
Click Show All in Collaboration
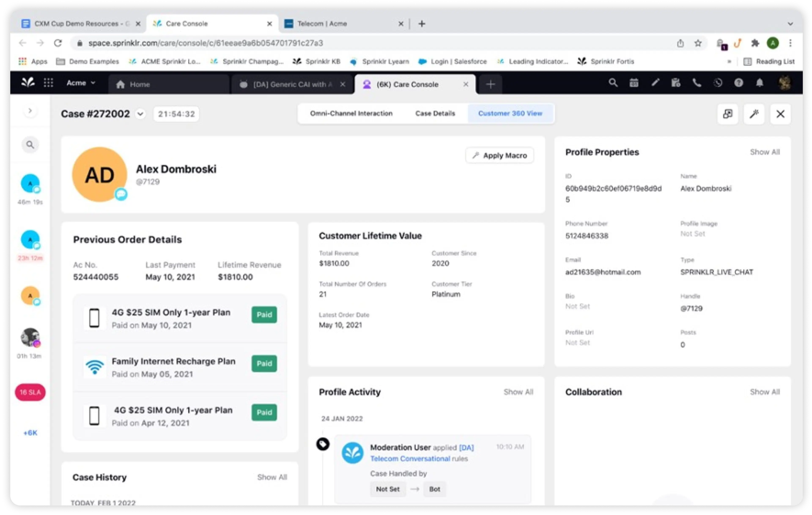pos(764,392)
